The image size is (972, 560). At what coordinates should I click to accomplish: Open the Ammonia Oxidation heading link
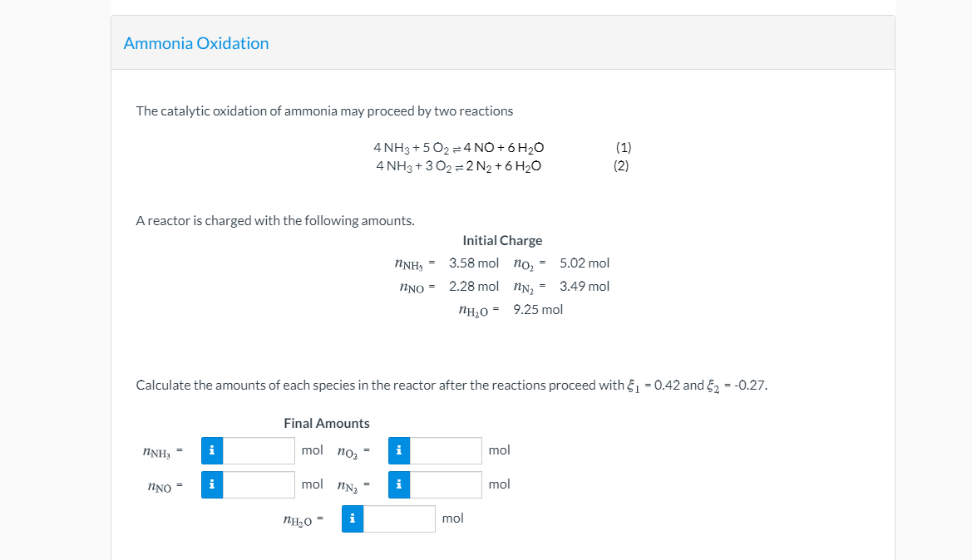196,42
